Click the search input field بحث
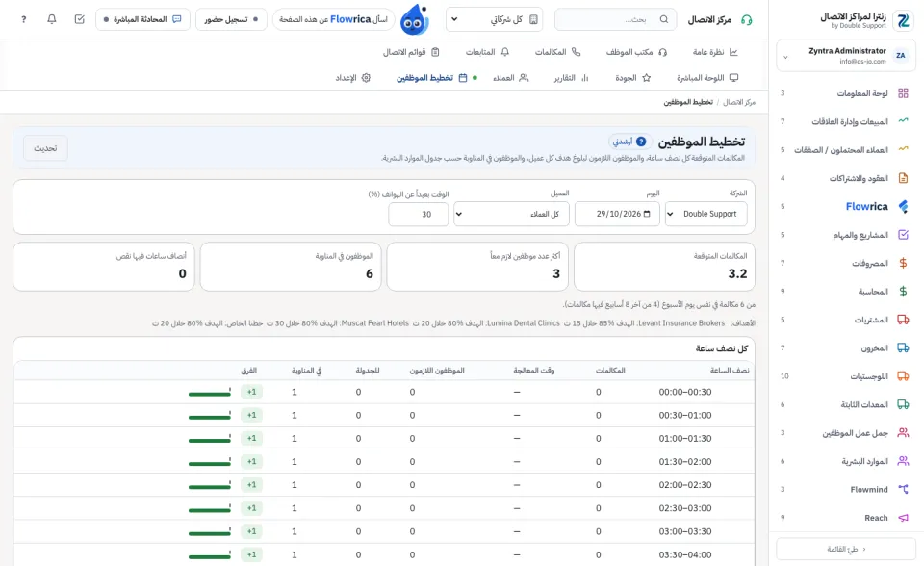 tap(616, 19)
